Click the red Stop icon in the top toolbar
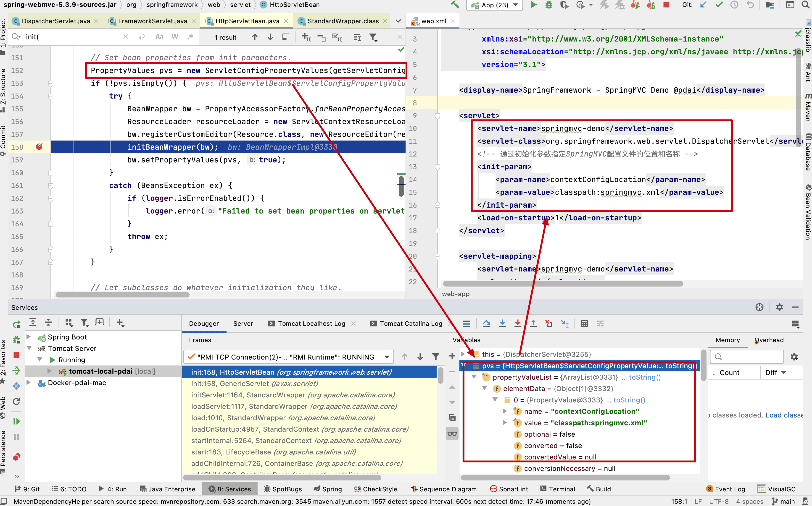The height and width of the screenshot is (506, 812). (x=666, y=5)
